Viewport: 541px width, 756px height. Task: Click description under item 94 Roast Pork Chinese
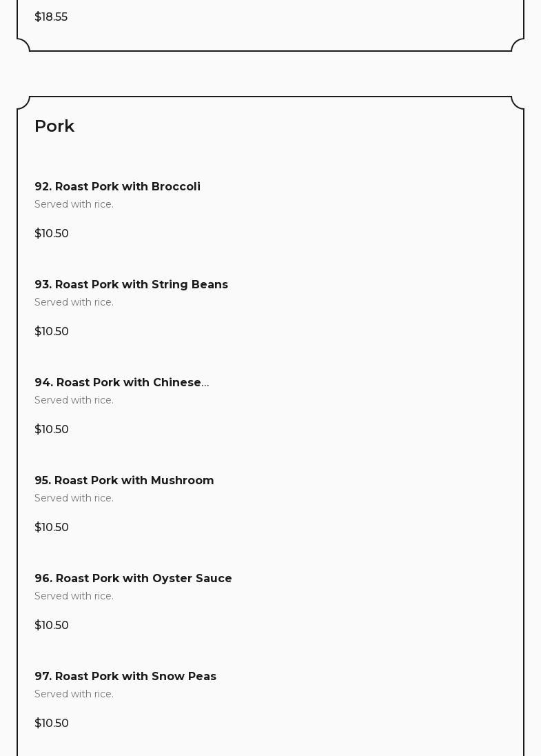74,400
